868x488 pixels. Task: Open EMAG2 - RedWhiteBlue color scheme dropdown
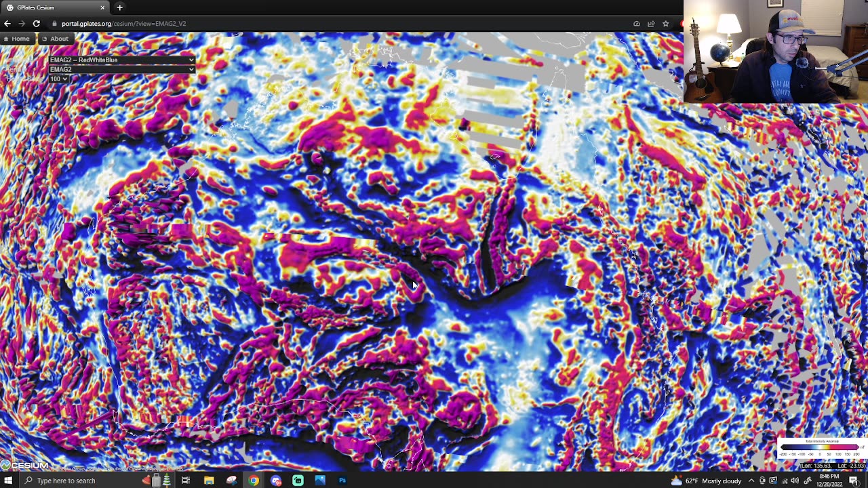[121, 60]
